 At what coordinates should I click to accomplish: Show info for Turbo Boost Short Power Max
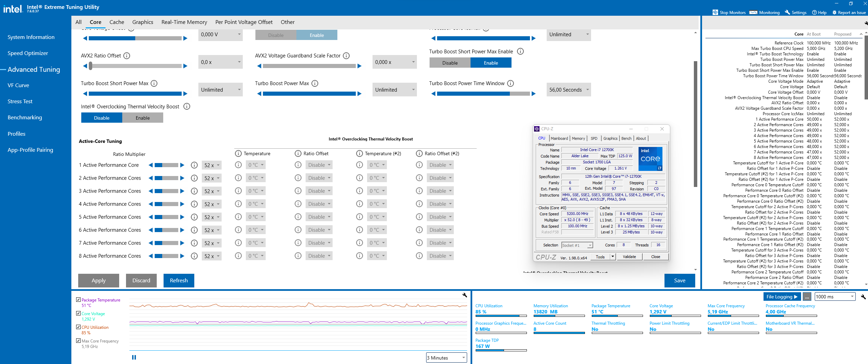point(154,83)
